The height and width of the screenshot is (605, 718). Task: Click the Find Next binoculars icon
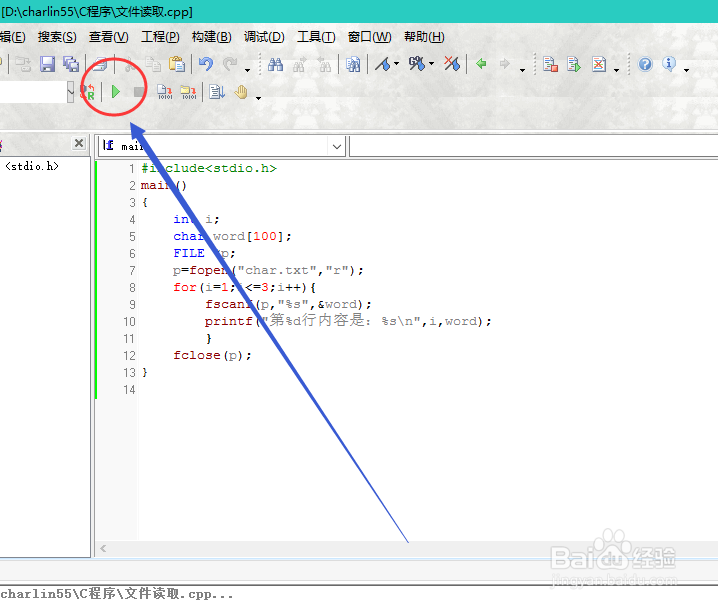[x=299, y=64]
